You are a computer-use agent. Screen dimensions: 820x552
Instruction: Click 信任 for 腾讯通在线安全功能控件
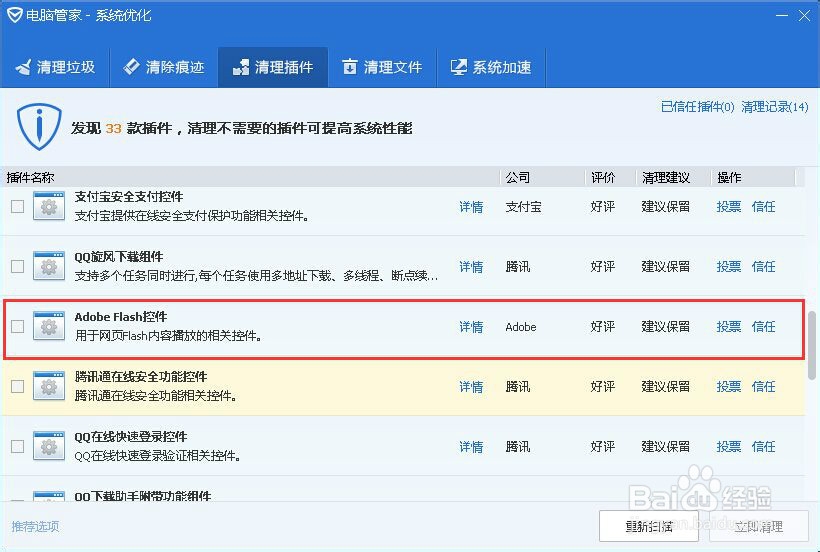pos(763,387)
